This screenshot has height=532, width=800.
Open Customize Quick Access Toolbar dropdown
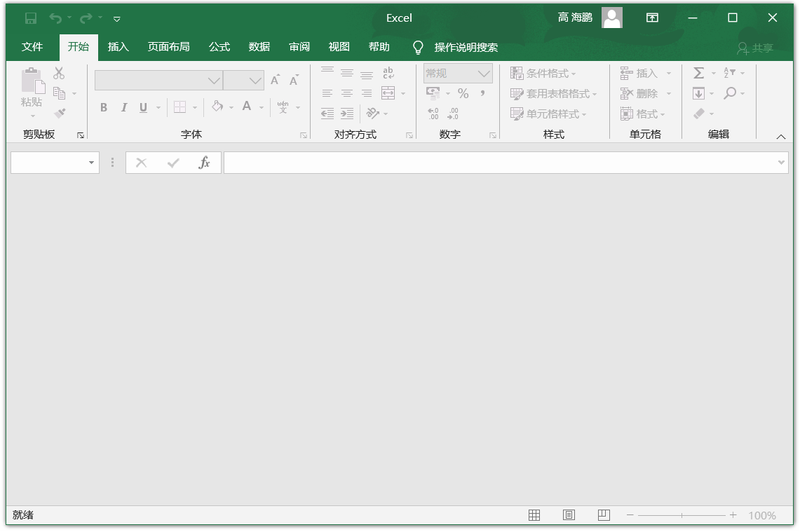click(117, 19)
